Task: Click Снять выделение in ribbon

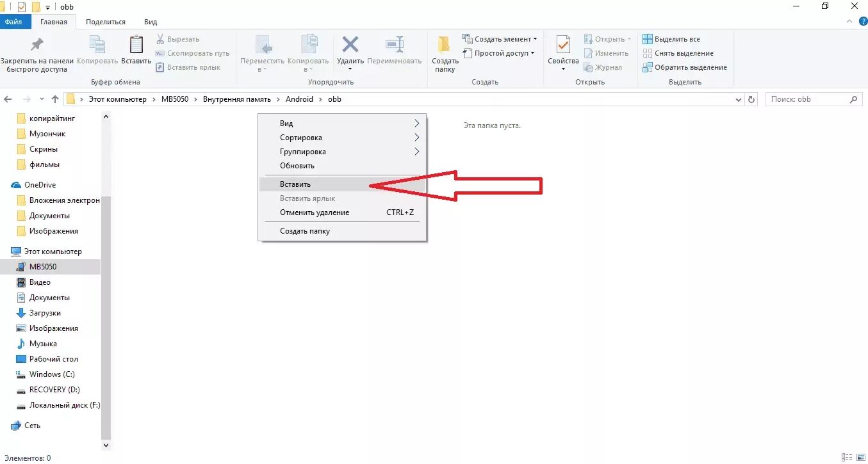Action: point(678,53)
